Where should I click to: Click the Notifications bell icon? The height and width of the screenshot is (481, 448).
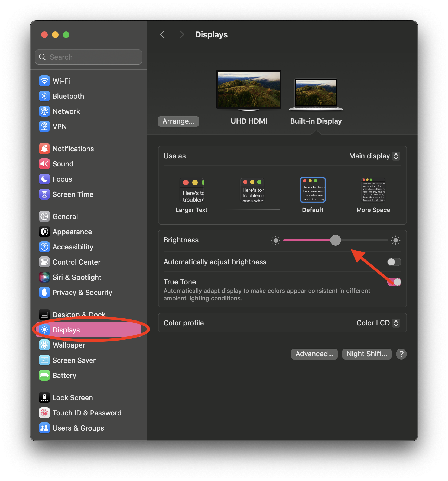[44, 148]
